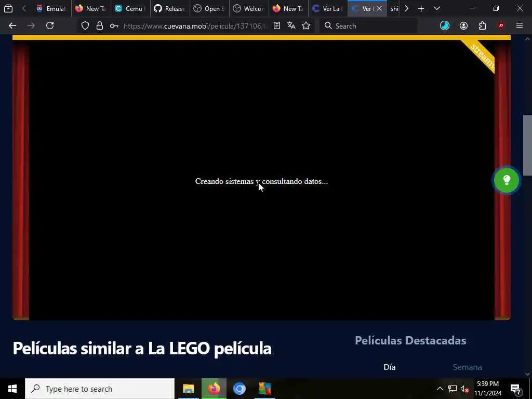Screen dimensions: 532x399
Task: Open Firefox from the taskbar
Action: 214,389
